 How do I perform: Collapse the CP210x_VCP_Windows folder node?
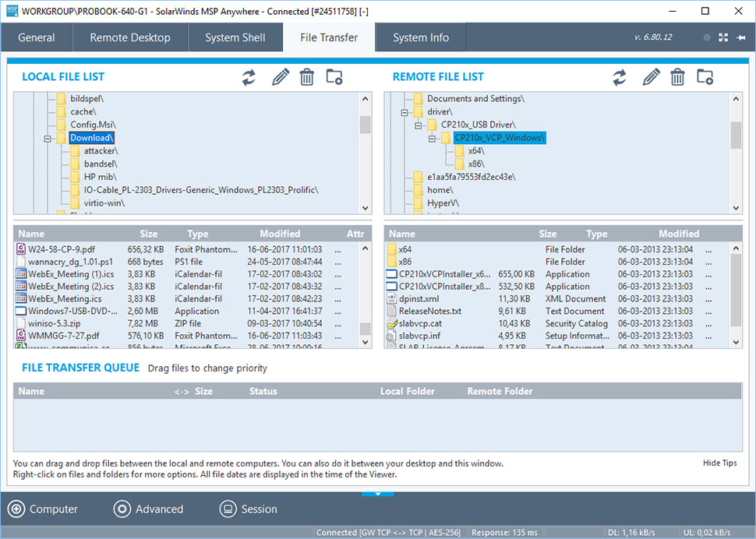tap(432, 139)
